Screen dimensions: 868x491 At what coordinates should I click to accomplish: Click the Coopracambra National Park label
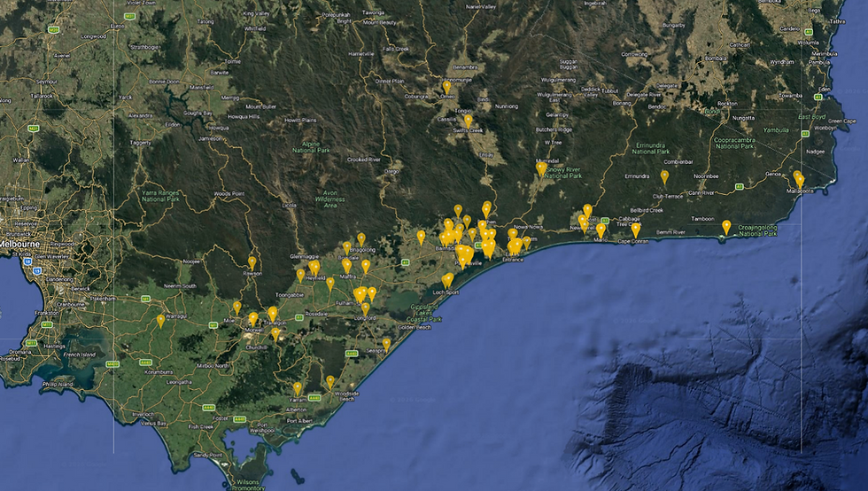pos(734,143)
